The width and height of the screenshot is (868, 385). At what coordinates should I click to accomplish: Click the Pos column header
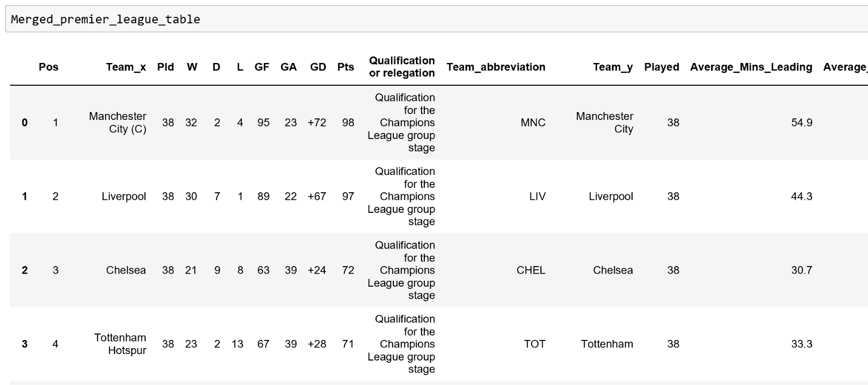click(48, 67)
